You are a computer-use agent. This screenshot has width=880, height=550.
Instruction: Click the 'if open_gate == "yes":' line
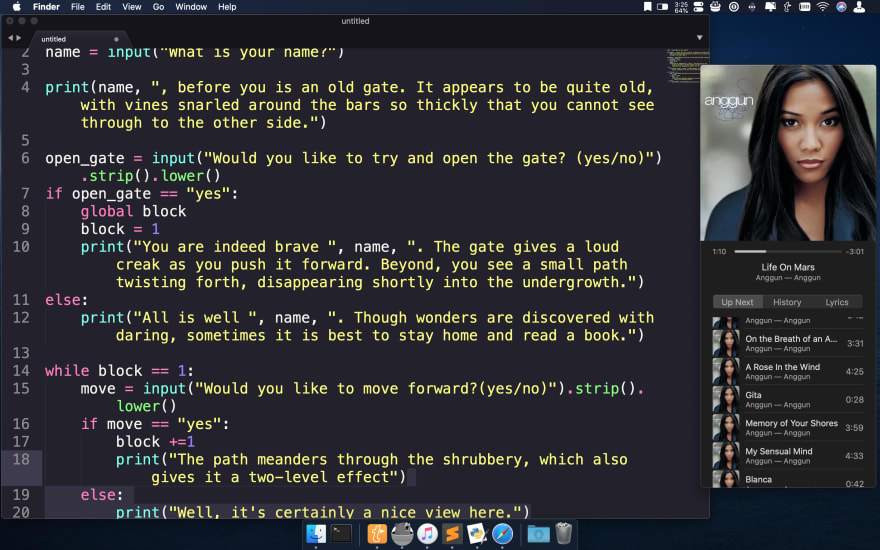(x=142, y=194)
